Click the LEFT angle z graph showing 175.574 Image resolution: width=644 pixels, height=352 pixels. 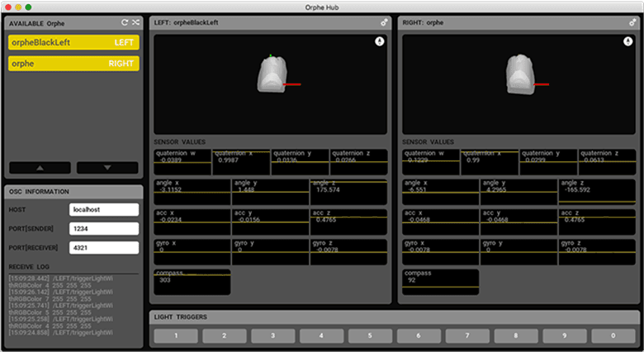pos(348,192)
